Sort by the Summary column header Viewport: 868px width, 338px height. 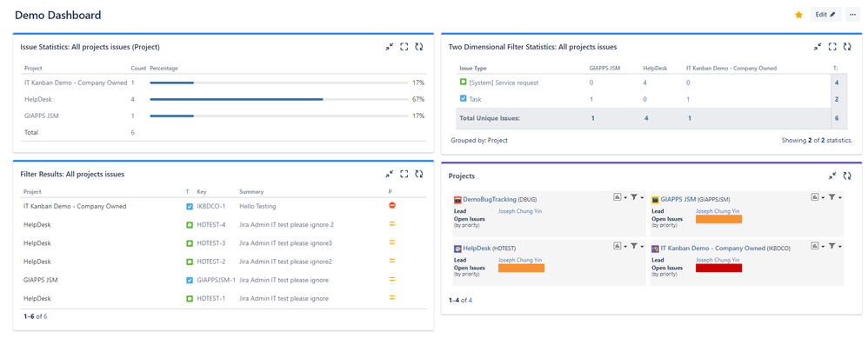pos(251,192)
